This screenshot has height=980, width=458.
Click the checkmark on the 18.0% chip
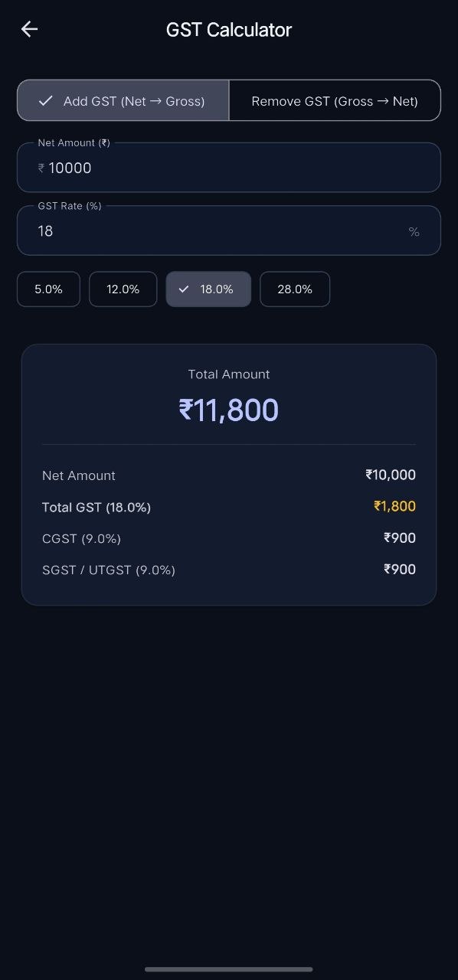pos(184,289)
